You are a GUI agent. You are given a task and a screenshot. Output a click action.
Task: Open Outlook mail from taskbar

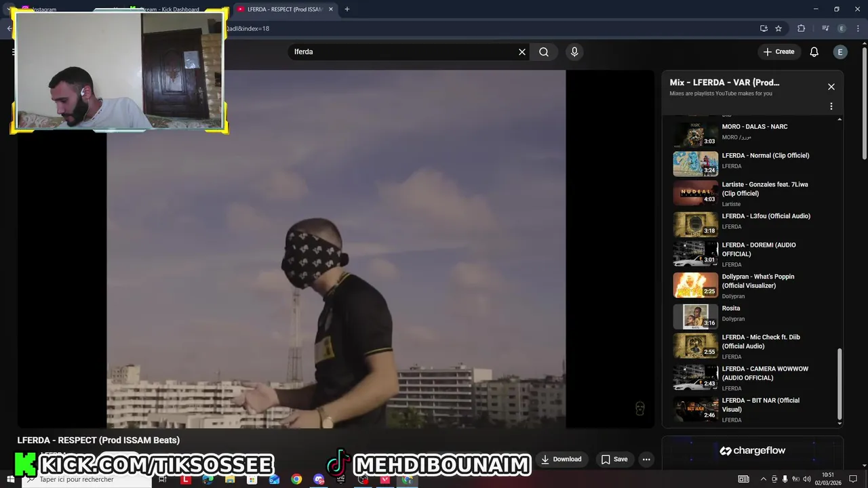[274, 479]
